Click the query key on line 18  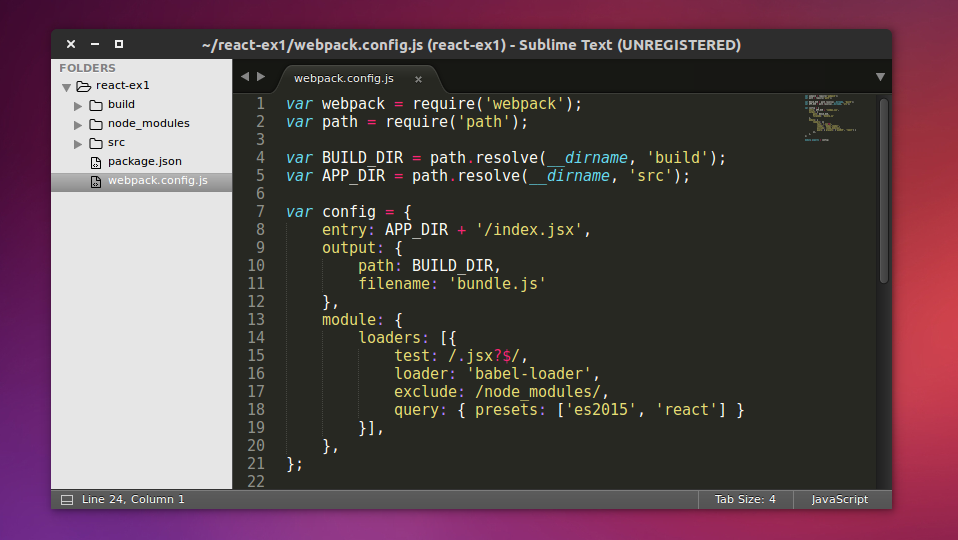(x=416, y=409)
